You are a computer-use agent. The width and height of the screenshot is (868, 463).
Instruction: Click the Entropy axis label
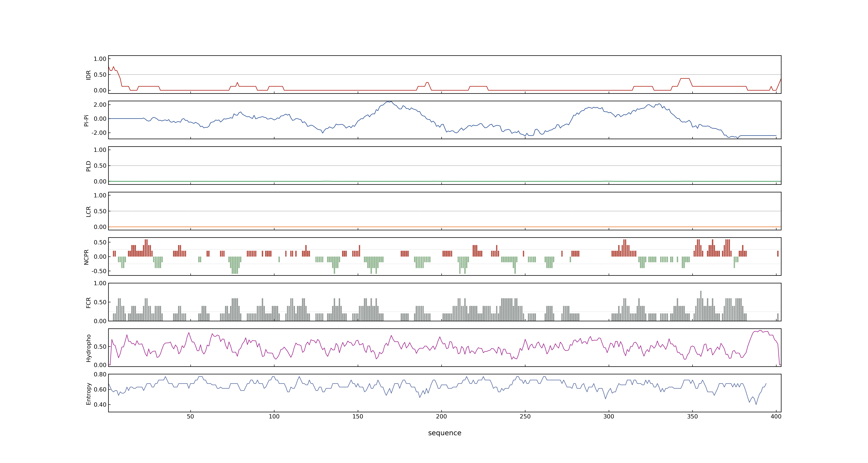tap(89, 394)
